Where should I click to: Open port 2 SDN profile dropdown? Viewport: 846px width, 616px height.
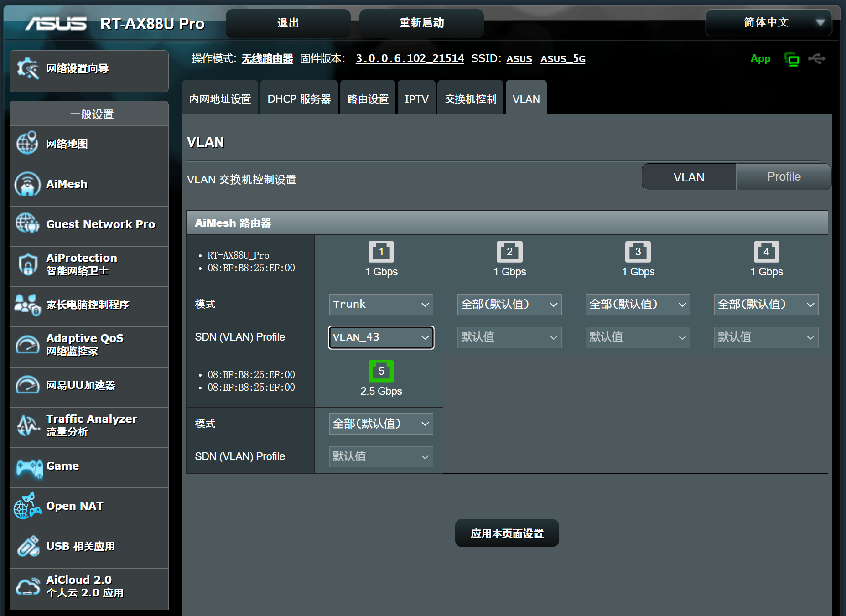click(509, 337)
